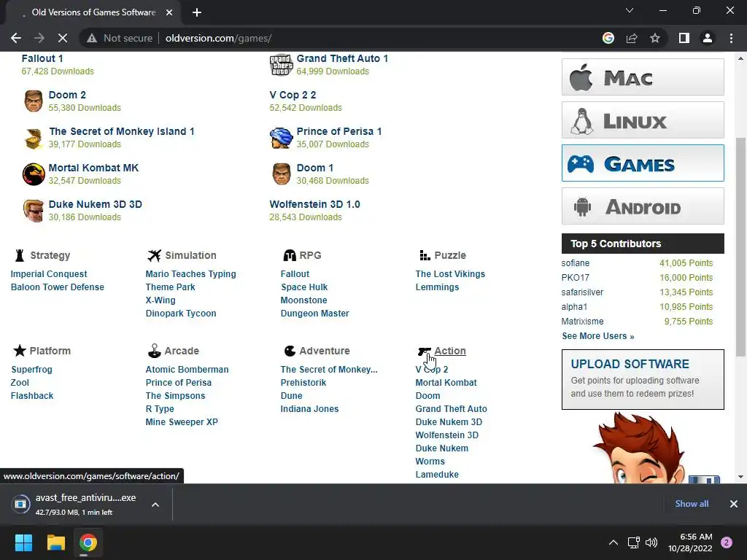Open Windows Start menu
This screenshot has width=747, height=560.
[x=23, y=542]
